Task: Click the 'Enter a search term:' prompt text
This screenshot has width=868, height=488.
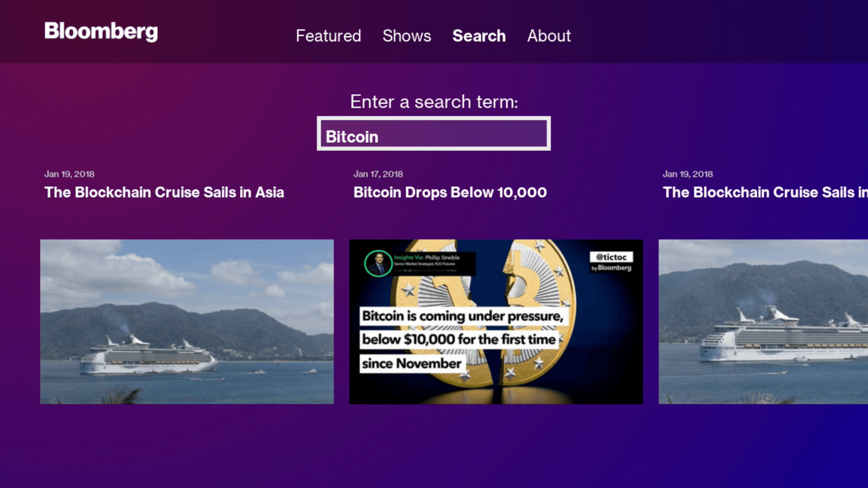Action: click(x=434, y=102)
